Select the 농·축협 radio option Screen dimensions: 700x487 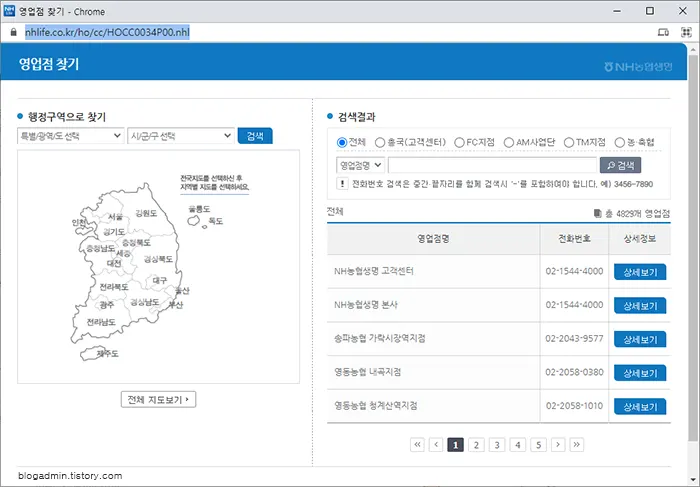(x=620, y=142)
